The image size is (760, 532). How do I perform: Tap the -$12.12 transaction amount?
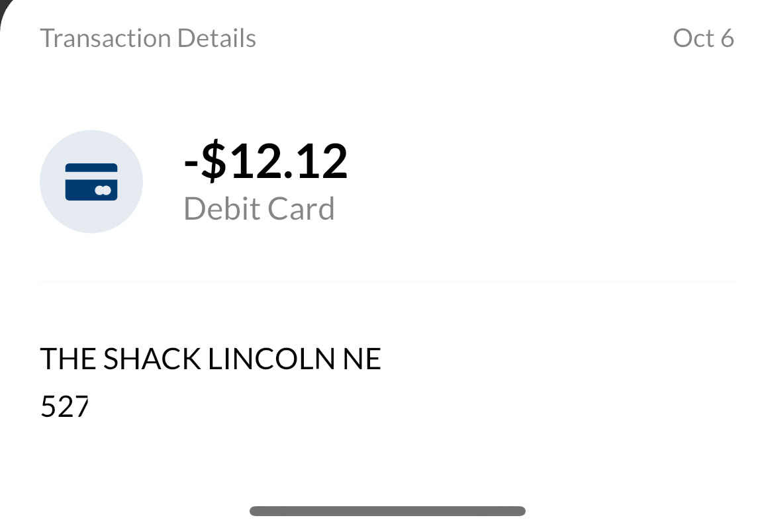265,162
